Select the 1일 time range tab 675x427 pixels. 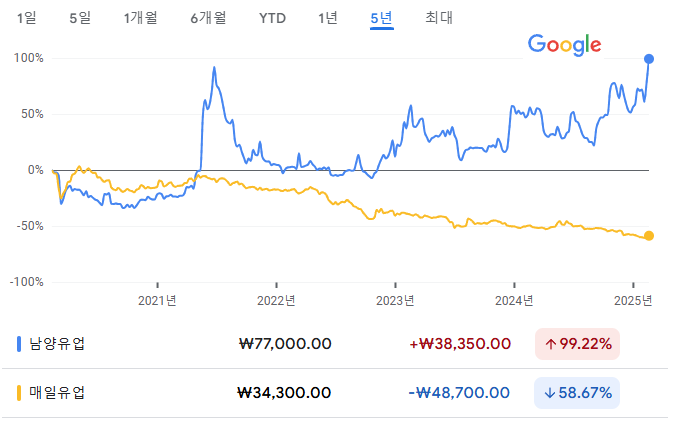[26, 18]
